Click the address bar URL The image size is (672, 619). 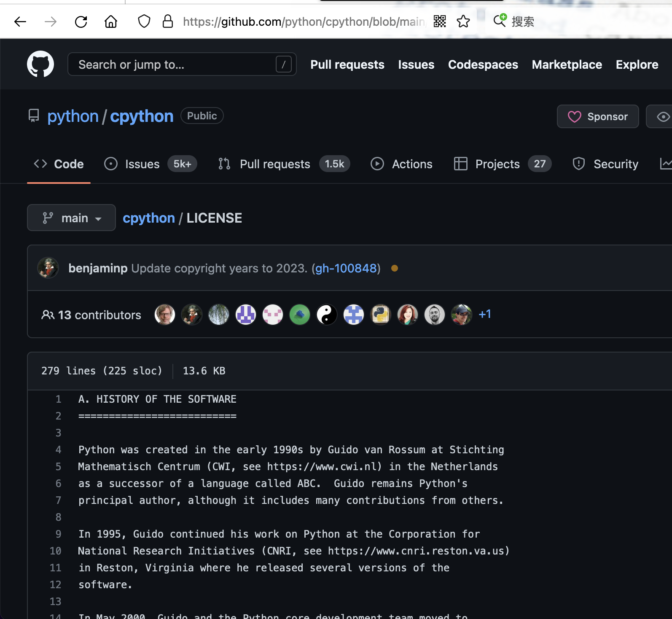click(304, 22)
